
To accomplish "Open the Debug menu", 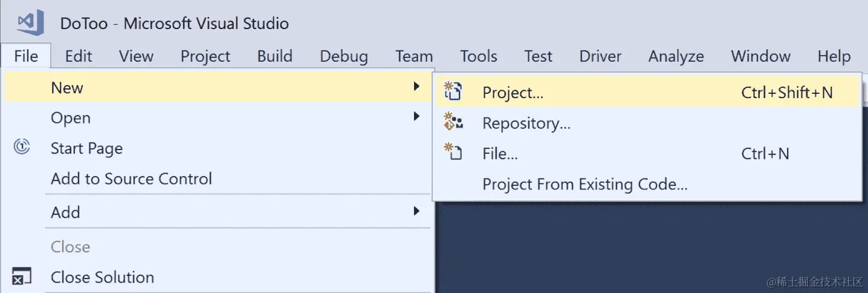I will coord(344,56).
